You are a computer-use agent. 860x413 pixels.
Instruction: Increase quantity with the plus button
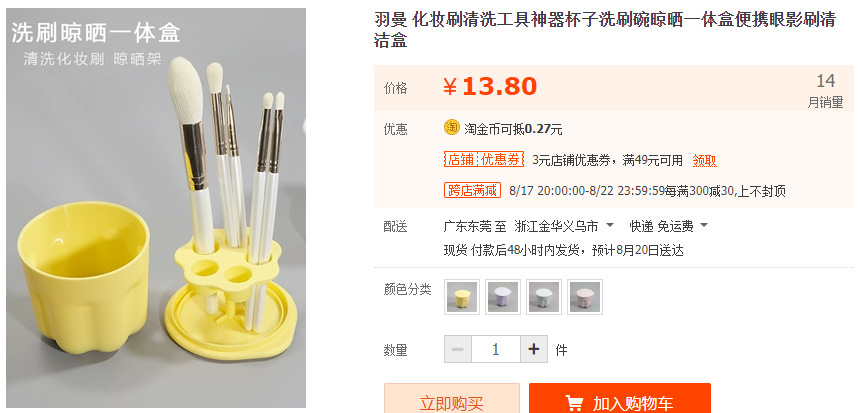tap(534, 349)
